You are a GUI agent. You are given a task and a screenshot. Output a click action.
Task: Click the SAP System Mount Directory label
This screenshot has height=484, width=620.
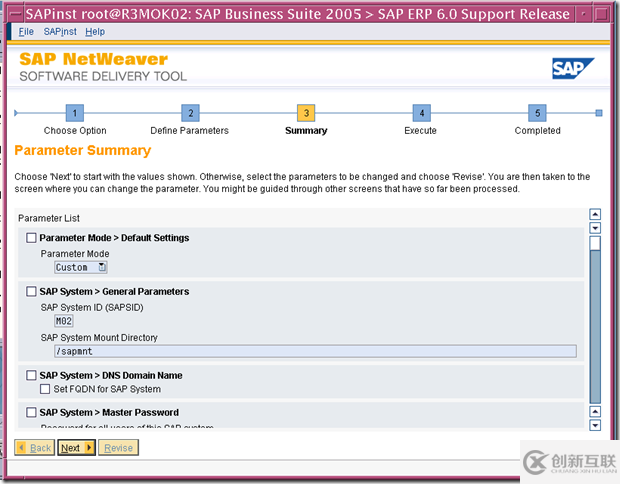click(x=99, y=338)
